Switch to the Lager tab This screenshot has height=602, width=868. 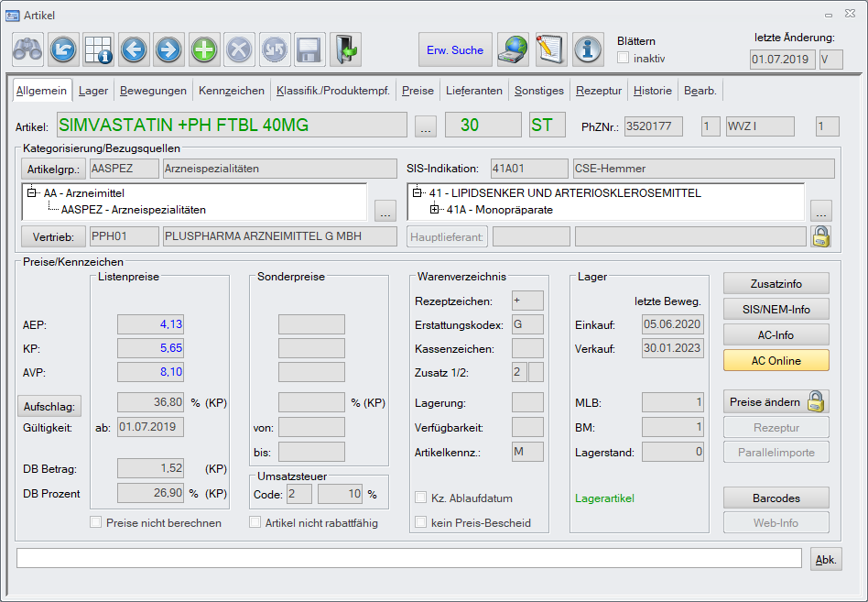pyautogui.click(x=92, y=91)
